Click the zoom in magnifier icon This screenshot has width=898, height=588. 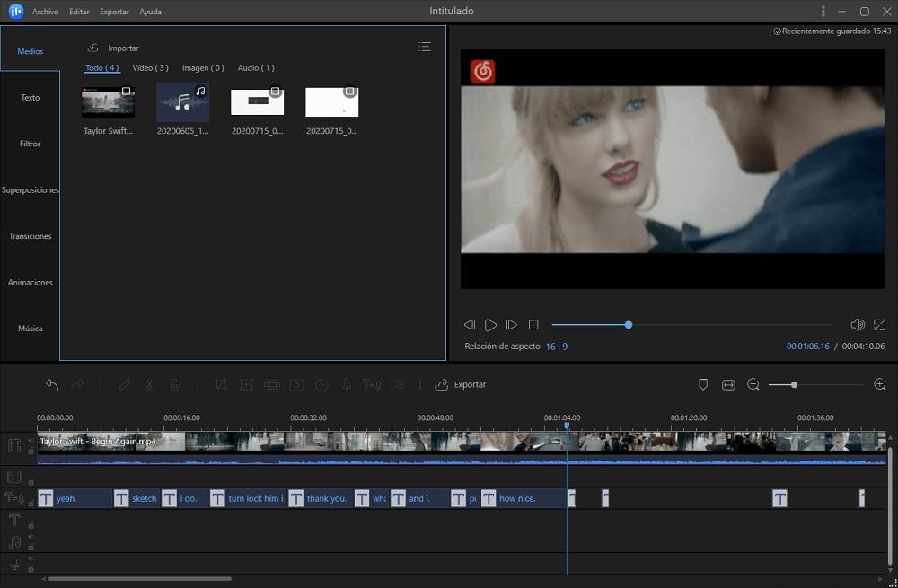coord(880,385)
